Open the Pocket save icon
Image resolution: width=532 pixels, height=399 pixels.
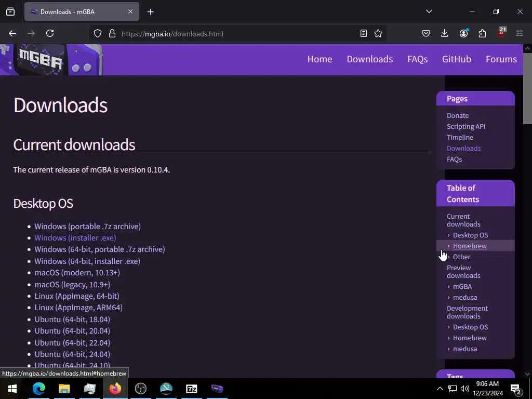[426, 33]
